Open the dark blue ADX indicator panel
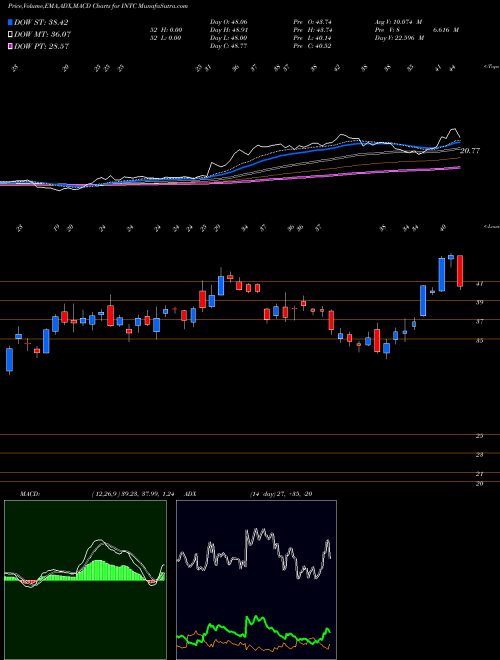 tap(256, 580)
